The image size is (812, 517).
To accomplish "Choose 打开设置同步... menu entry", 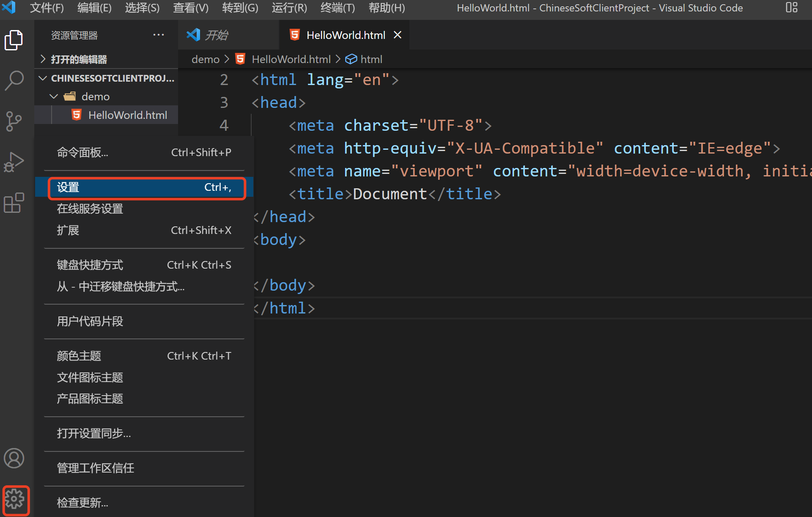I will 144,433.
